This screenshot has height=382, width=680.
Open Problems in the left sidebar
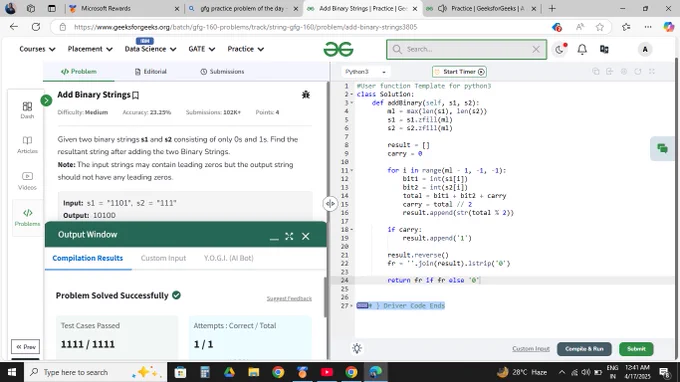pos(27,217)
